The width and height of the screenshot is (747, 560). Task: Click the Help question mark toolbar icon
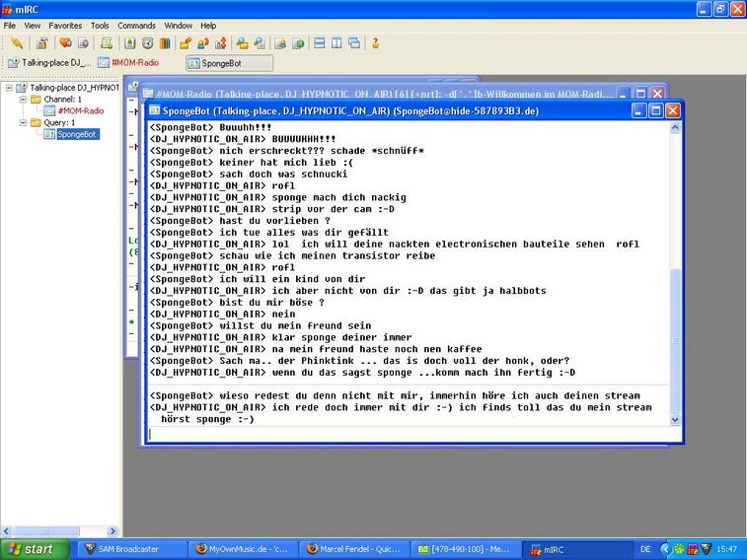376,43
